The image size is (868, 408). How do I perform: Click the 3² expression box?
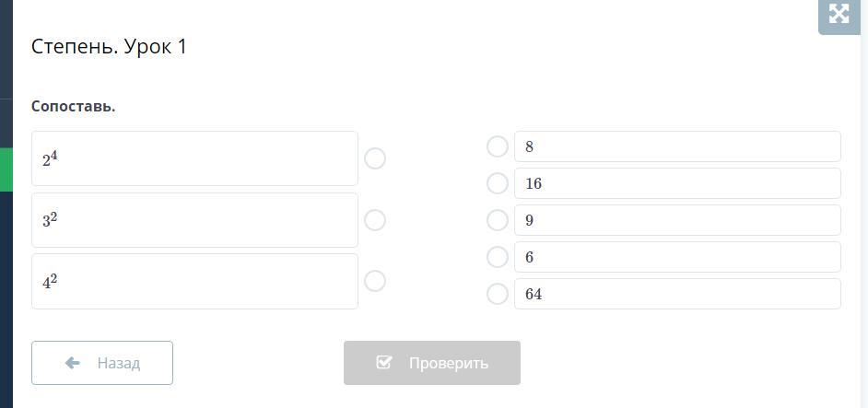point(194,220)
